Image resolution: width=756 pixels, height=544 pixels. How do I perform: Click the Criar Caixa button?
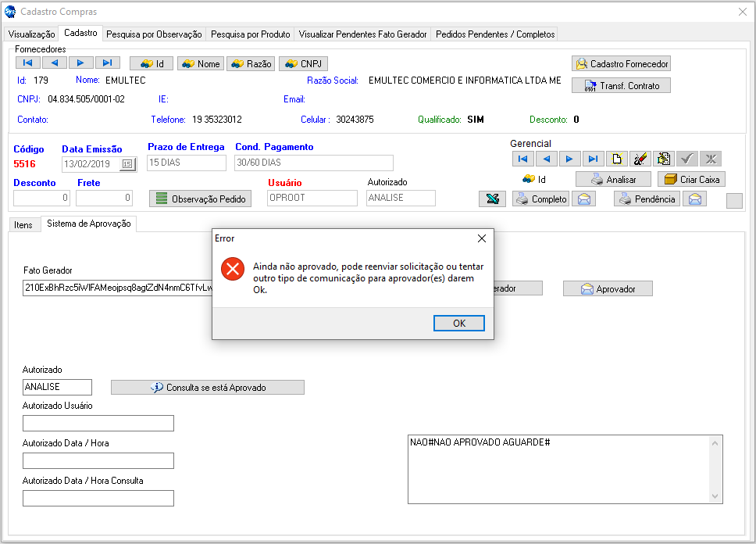click(691, 180)
